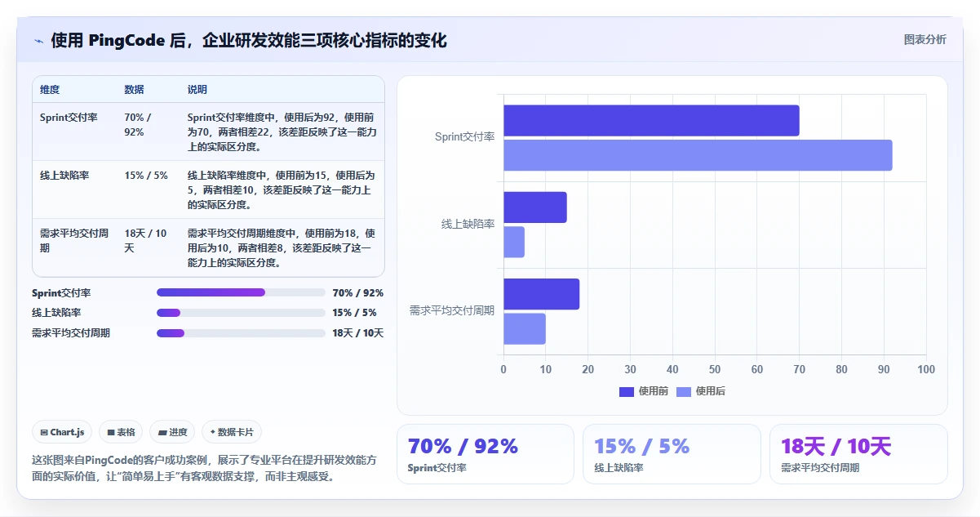Image resolution: width=980 pixels, height=517 pixels.
Task: Click the 需求平均交付周期 使用后 bar at 10
Action: [525, 328]
